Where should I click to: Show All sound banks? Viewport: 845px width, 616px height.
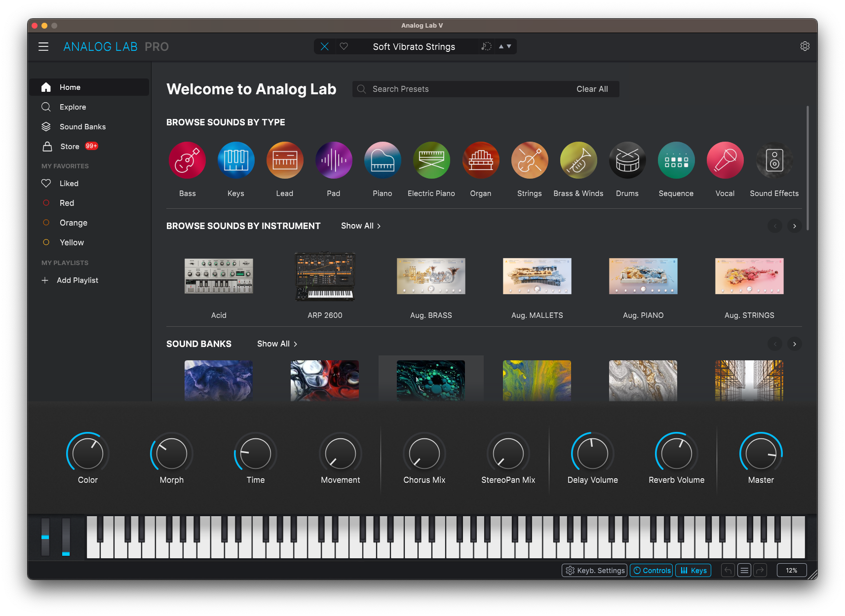click(277, 344)
